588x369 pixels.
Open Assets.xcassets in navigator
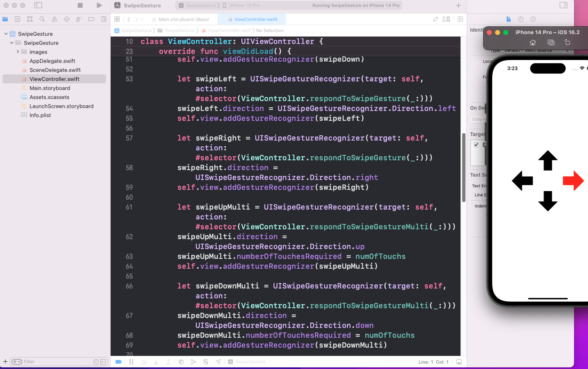point(49,97)
